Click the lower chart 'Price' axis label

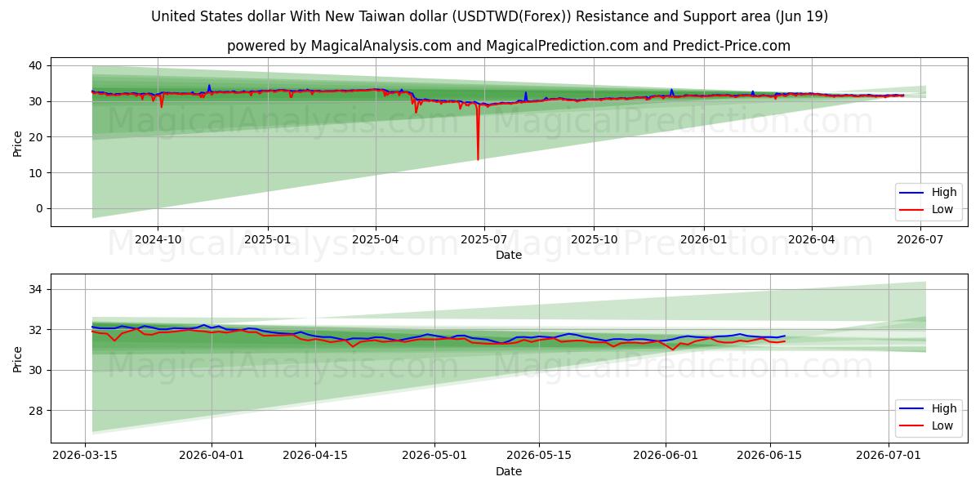pyautogui.click(x=18, y=358)
